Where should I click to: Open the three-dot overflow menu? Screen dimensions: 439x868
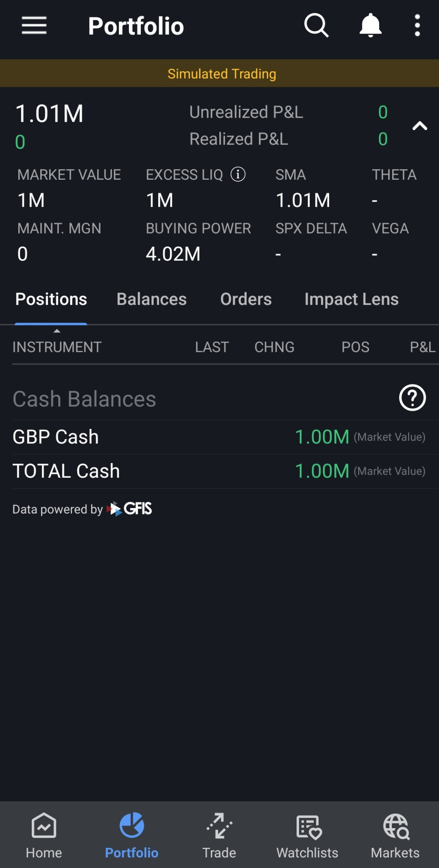tap(417, 25)
